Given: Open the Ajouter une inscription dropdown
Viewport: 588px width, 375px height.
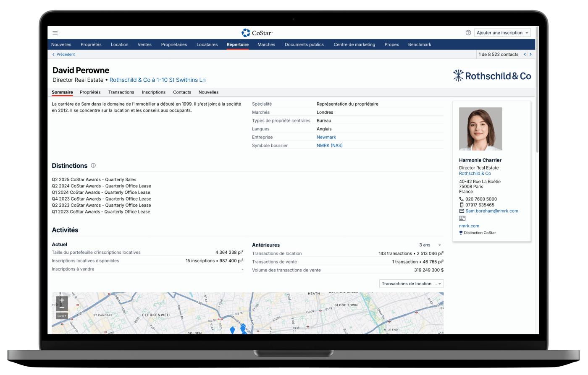Looking at the screenshot, I should [x=502, y=33].
